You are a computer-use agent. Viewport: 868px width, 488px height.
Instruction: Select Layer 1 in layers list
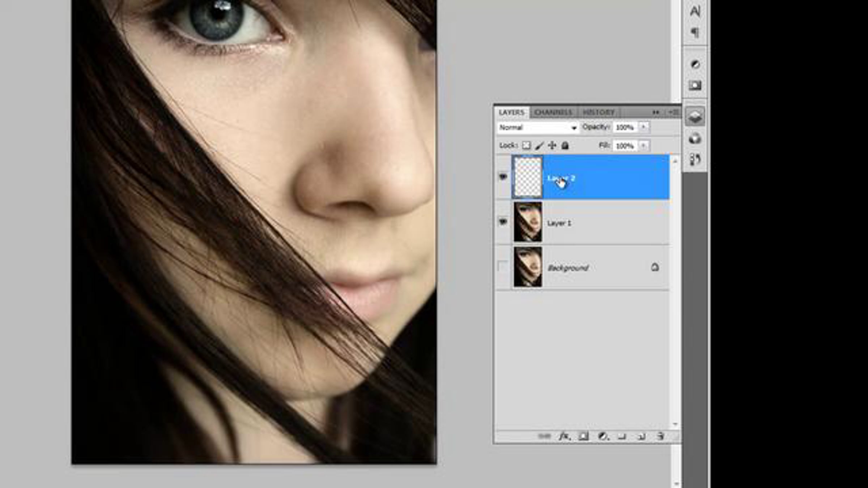pos(604,223)
